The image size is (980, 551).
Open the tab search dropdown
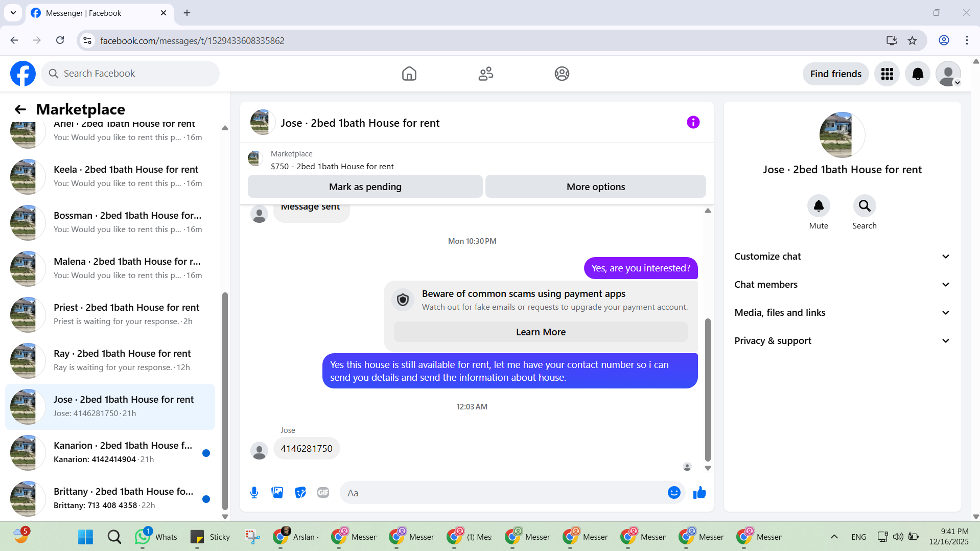click(x=13, y=13)
